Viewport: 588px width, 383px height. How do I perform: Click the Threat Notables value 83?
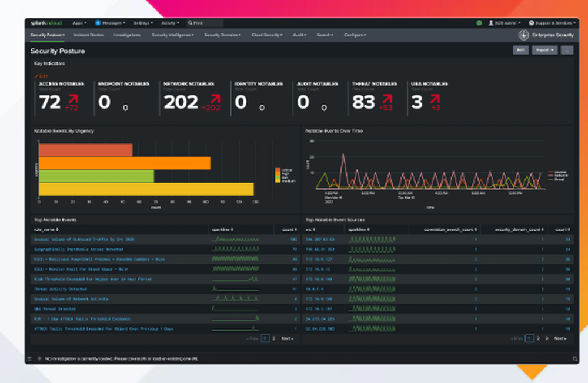(363, 102)
